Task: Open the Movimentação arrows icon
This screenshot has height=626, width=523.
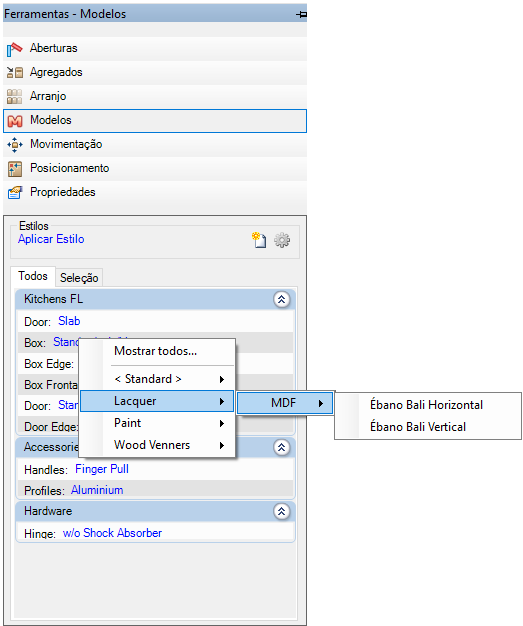Action: (15, 145)
